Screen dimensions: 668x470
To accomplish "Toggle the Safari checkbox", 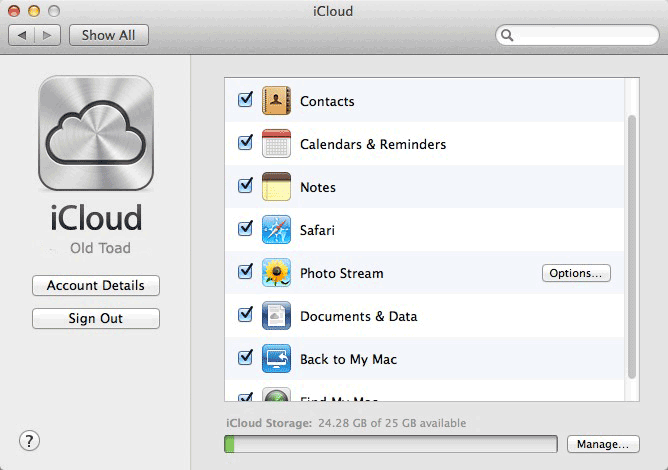I will tap(245, 228).
